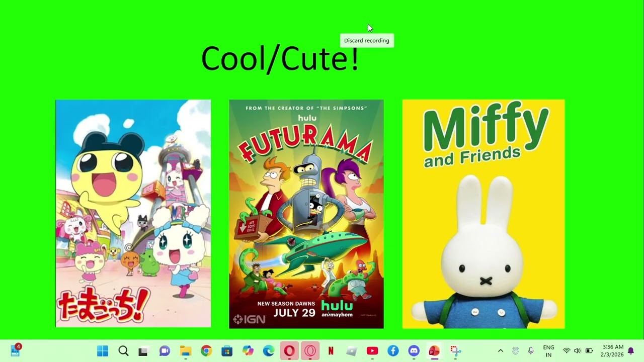
Task: Select the Tamagotchi poster image
Action: [x=133, y=214]
